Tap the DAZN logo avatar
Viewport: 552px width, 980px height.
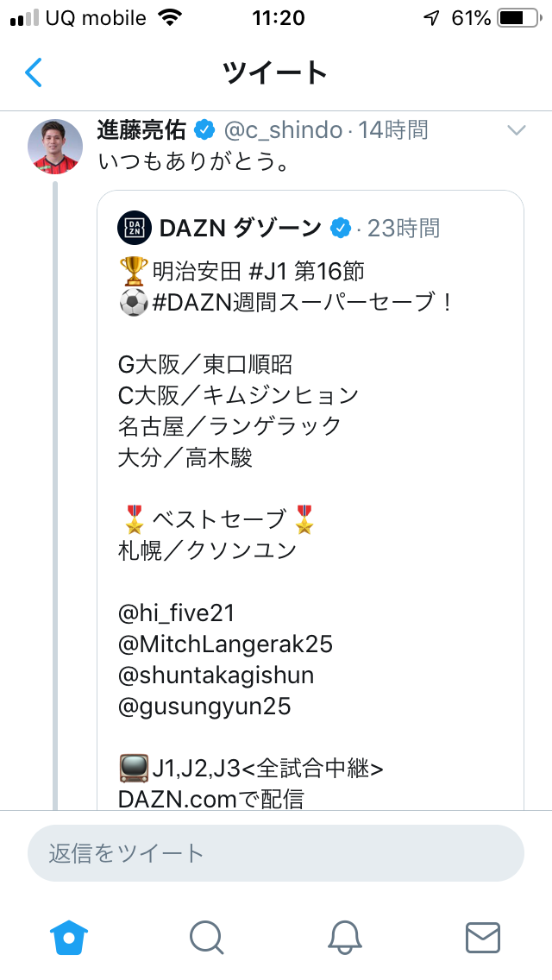[x=134, y=228]
